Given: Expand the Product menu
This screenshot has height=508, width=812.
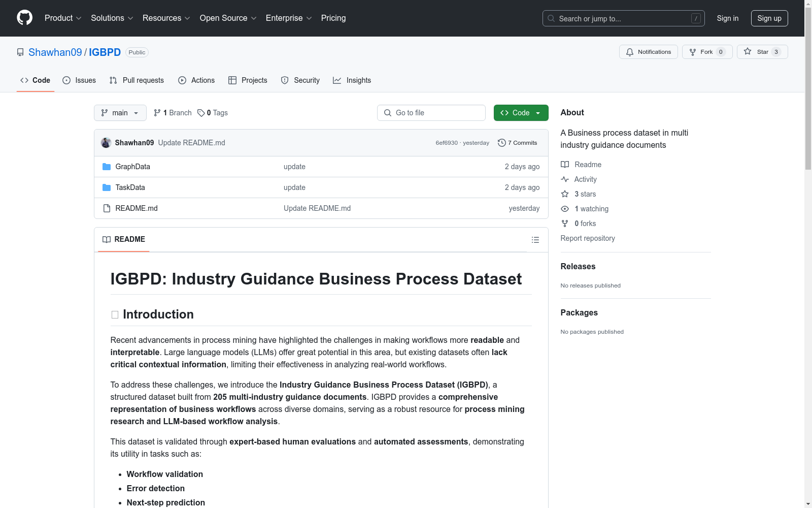Looking at the screenshot, I should (63, 18).
